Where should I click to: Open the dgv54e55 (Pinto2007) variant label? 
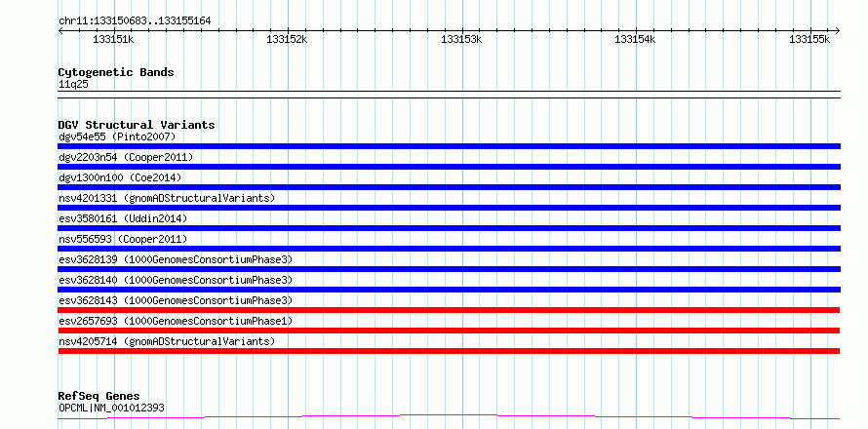117,136
